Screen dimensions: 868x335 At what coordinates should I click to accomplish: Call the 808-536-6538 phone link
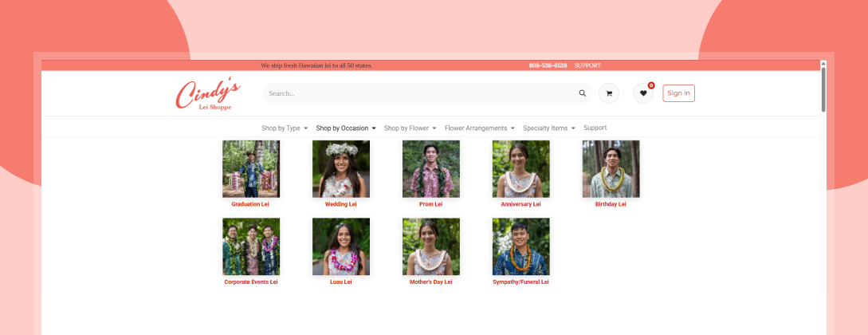[548, 65]
